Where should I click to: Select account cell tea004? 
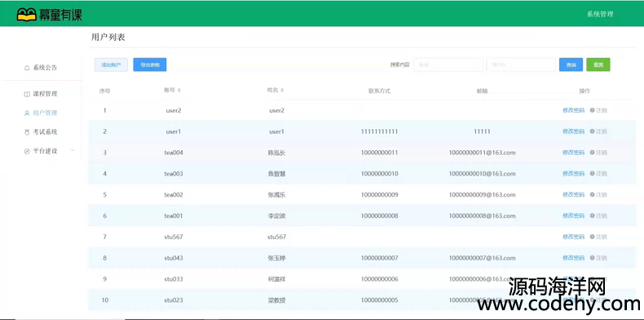(x=174, y=153)
